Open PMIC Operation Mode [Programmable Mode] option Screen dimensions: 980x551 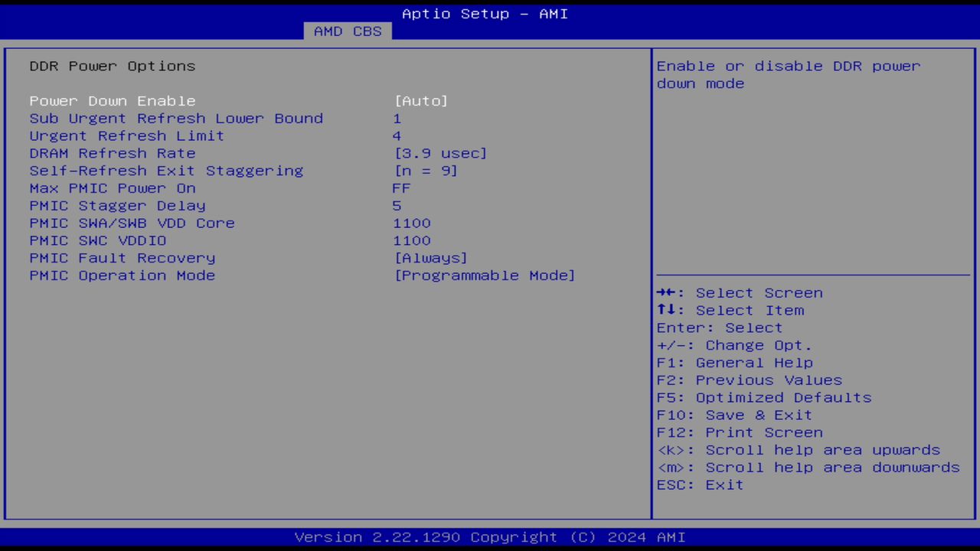pyautogui.click(x=485, y=275)
